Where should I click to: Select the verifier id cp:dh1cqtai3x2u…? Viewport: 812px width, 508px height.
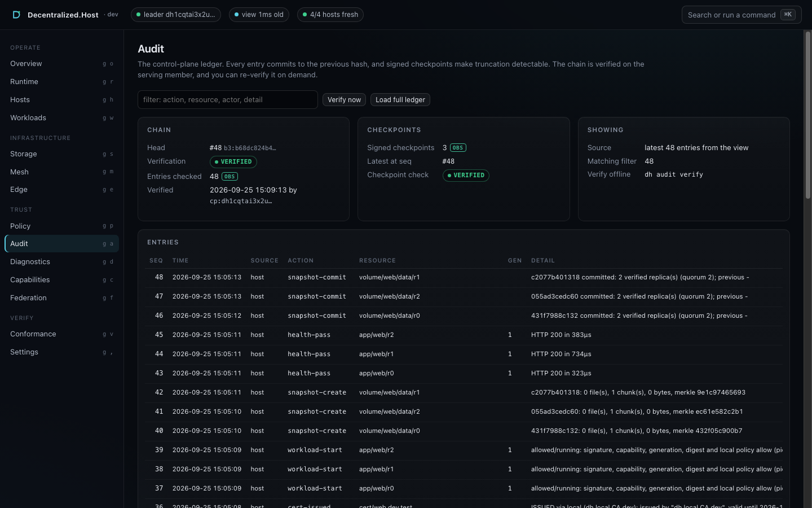pyautogui.click(x=241, y=201)
